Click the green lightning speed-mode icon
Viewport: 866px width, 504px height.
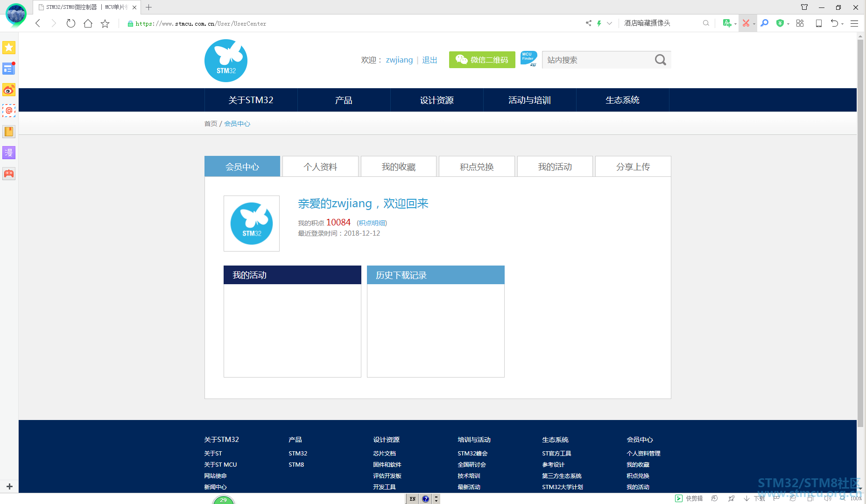[x=599, y=23]
